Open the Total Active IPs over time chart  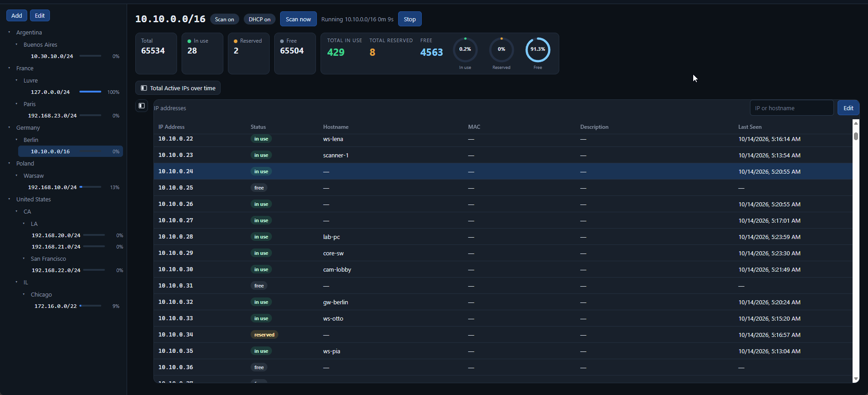(x=178, y=88)
